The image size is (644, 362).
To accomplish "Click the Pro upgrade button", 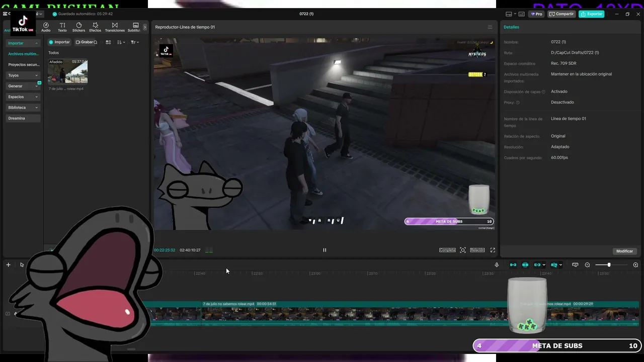I will point(537,14).
